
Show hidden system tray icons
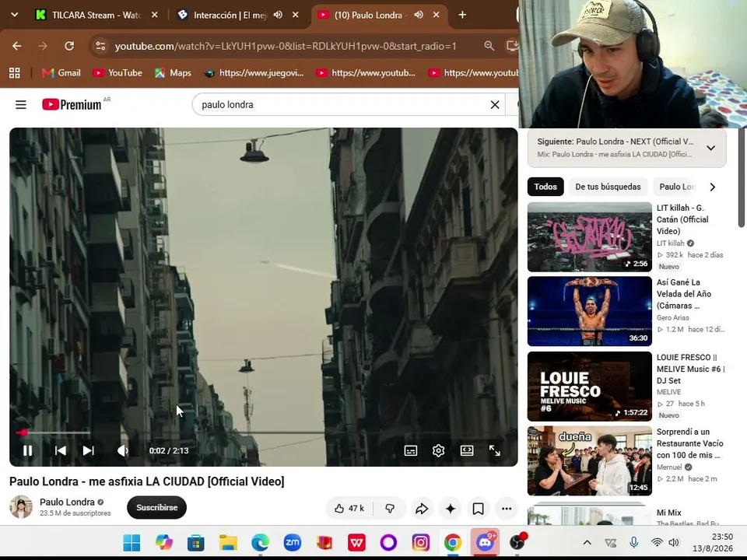coord(587,542)
